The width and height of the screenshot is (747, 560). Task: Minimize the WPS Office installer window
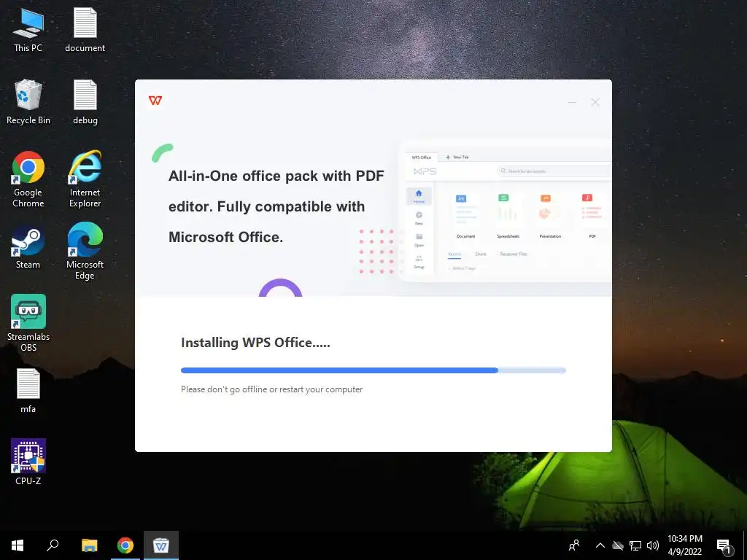[x=572, y=102]
